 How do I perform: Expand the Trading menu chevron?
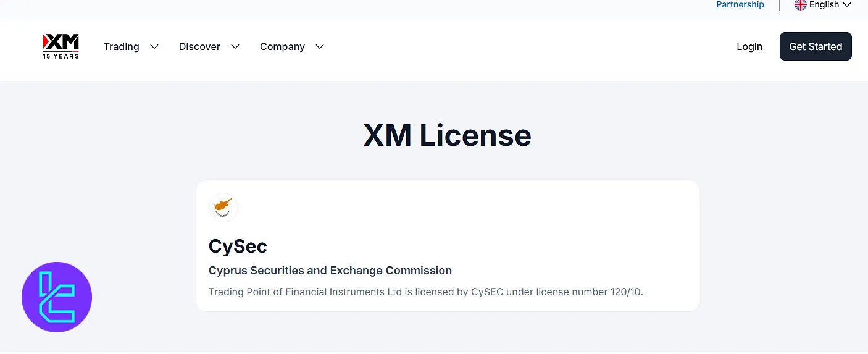pyautogui.click(x=154, y=47)
